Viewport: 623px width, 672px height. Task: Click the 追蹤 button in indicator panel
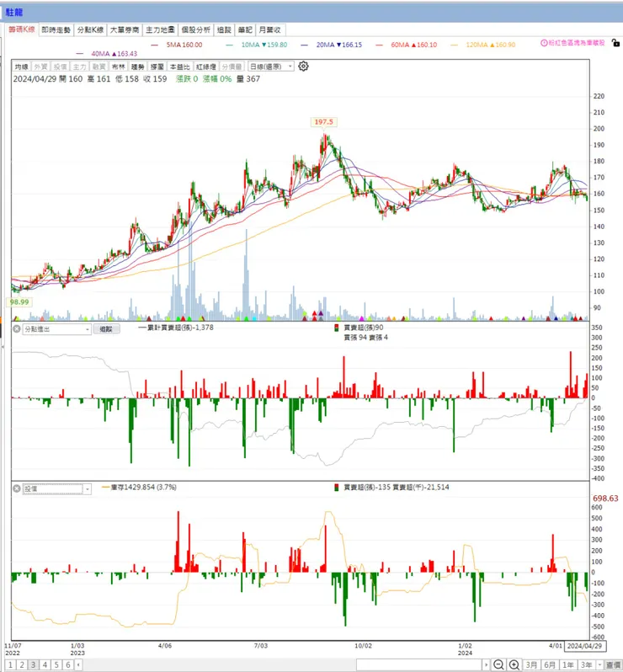(x=106, y=329)
